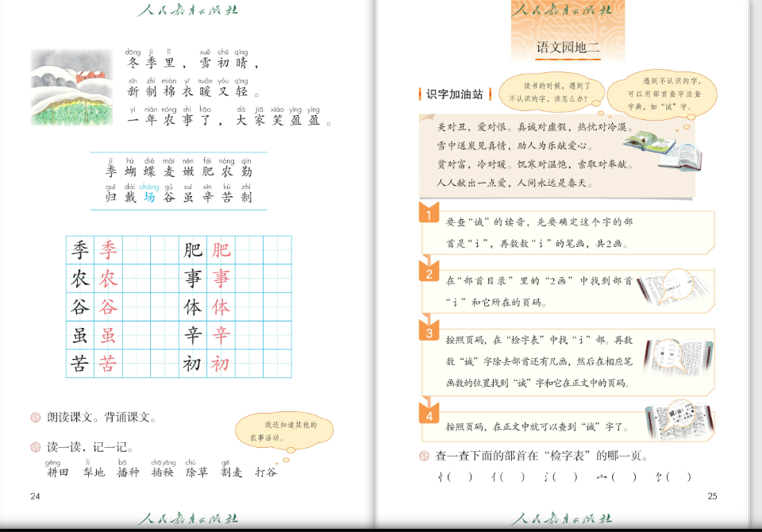Click the character 戴 with pinyin dài

tap(130, 197)
